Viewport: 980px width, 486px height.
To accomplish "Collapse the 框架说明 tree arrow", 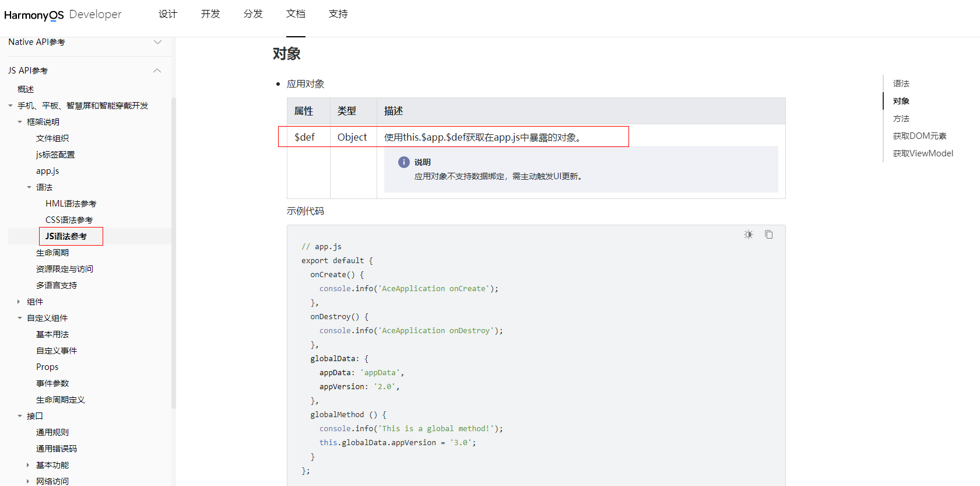I will 20,122.
